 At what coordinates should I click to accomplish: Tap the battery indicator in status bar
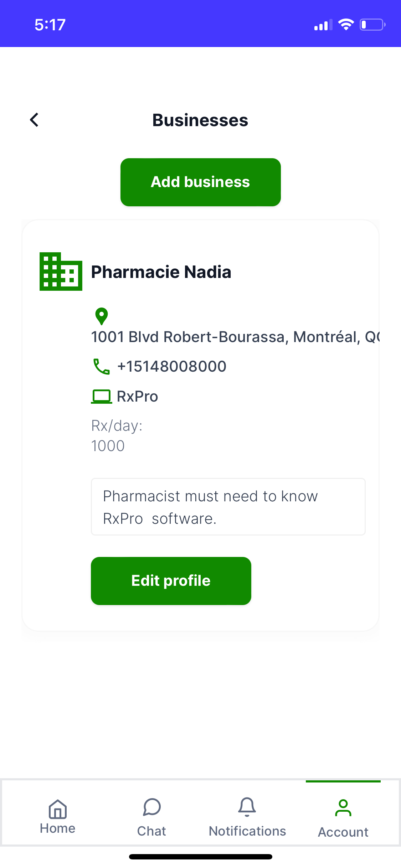(372, 25)
